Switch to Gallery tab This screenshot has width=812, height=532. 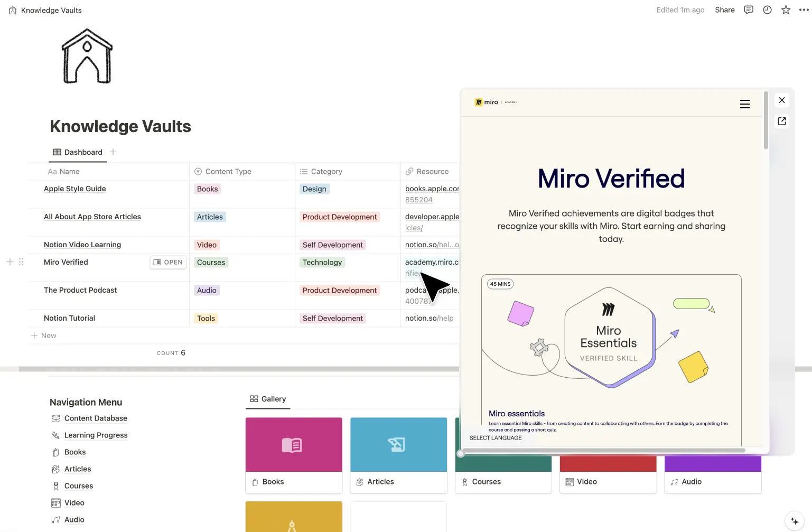coord(268,399)
